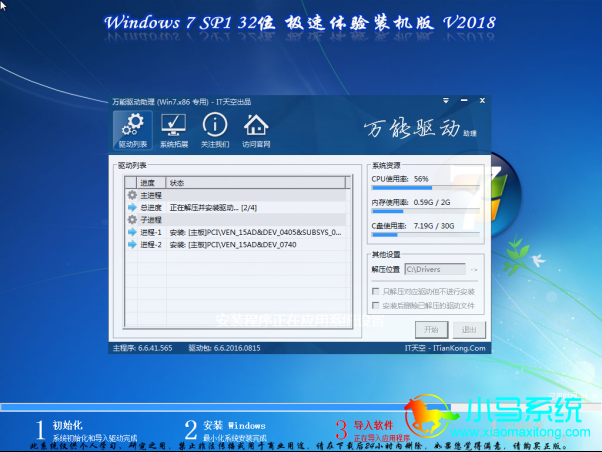Enable 安装后删除已解压的驱动文件 checkbox
602x452 pixels.
(x=376, y=305)
